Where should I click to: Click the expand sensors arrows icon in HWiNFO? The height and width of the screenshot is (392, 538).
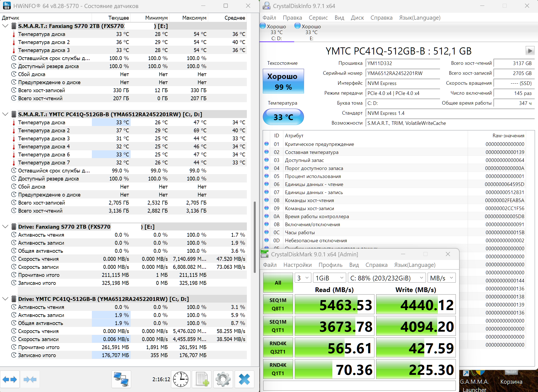tap(10, 379)
